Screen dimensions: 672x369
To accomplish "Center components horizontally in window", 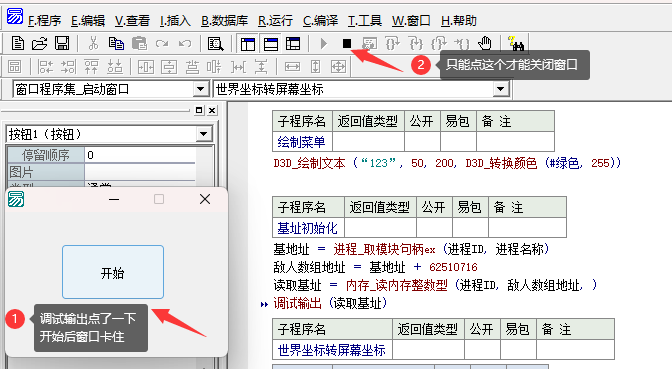I will [x=146, y=67].
